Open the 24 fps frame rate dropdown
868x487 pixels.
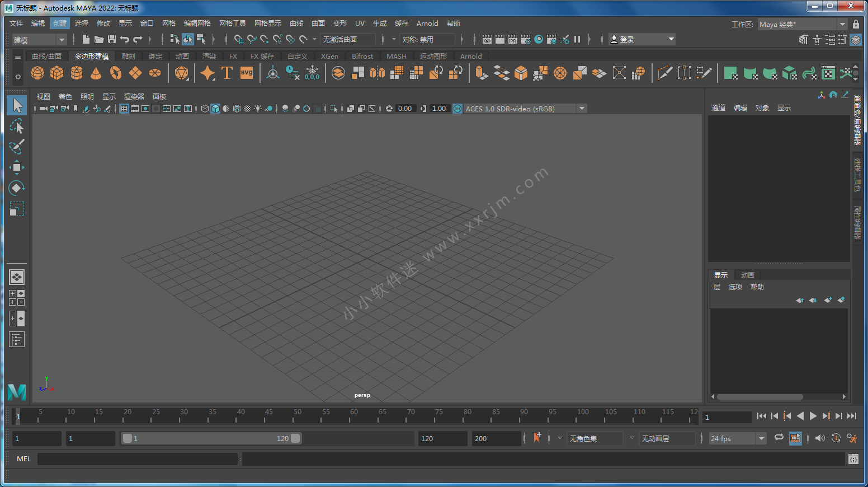[737, 438]
